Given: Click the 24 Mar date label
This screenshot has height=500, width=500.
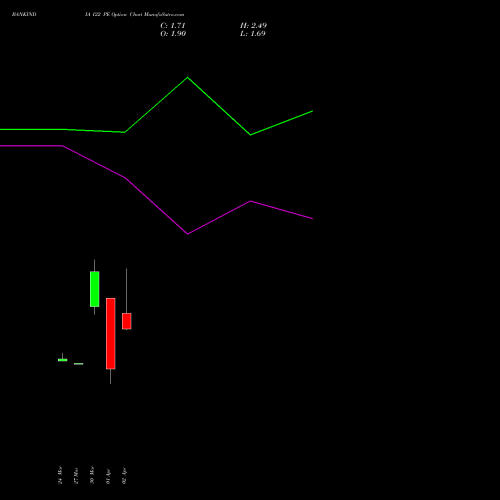Looking at the screenshot, I should click(x=60, y=475).
